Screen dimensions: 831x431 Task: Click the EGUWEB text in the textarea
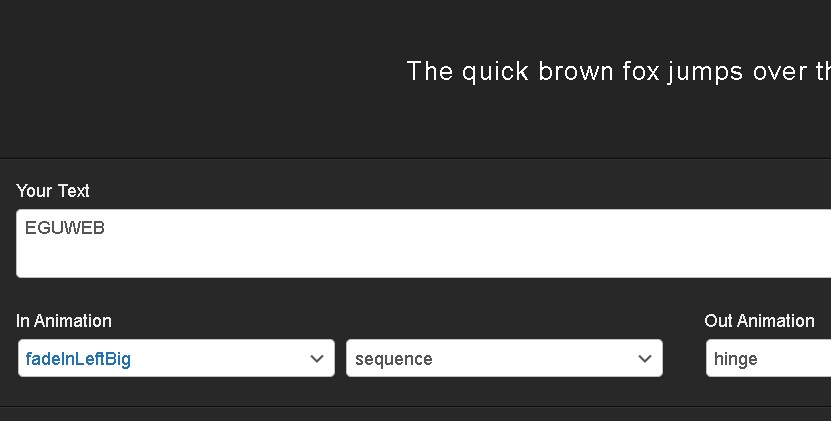65,228
